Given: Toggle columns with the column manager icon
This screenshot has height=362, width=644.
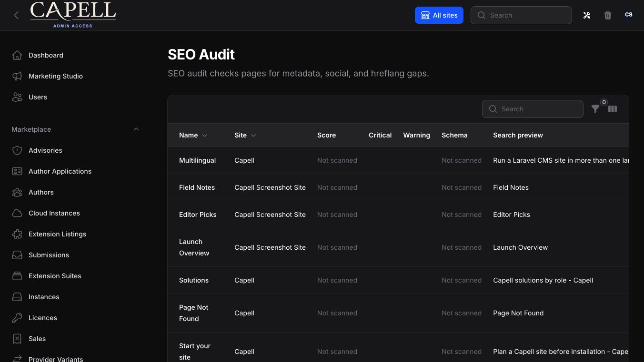Looking at the screenshot, I should pyautogui.click(x=613, y=109).
